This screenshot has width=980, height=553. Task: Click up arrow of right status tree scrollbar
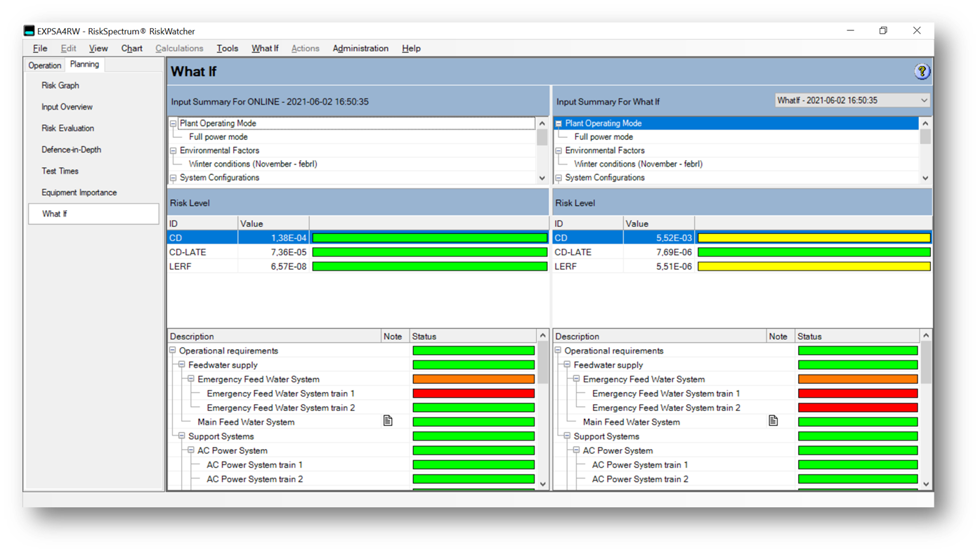tap(926, 336)
